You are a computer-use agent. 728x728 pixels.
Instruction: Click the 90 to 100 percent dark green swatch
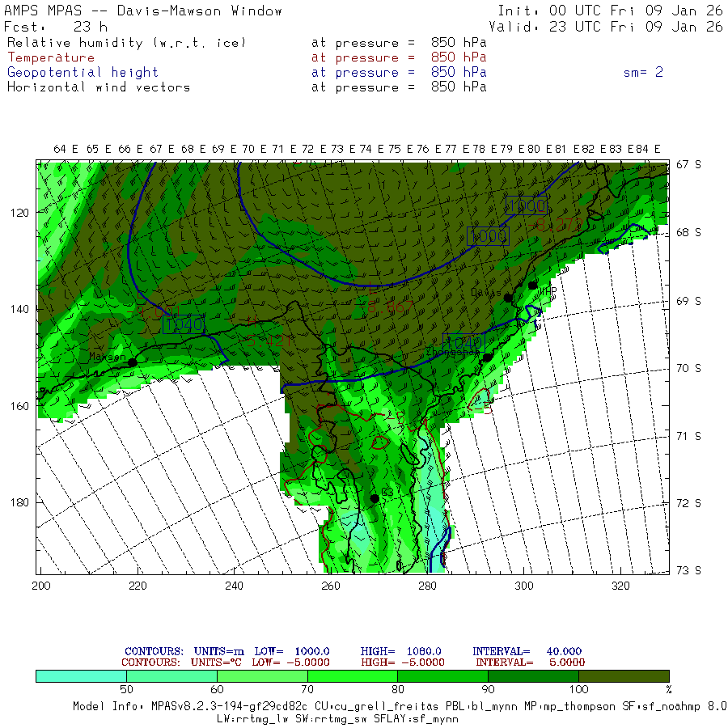click(x=534, y=676)
